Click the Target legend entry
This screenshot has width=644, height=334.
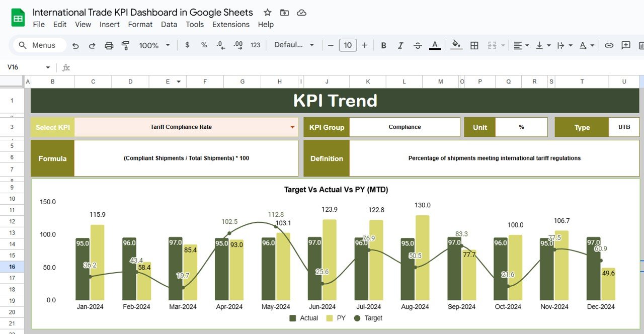(x=368, y=318)
